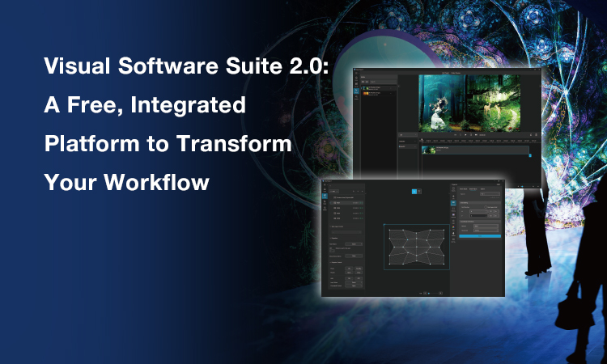Screen dimensions: 607x364
Task: Select the blue highlighted view button above the warp grid
Action: 413,191
